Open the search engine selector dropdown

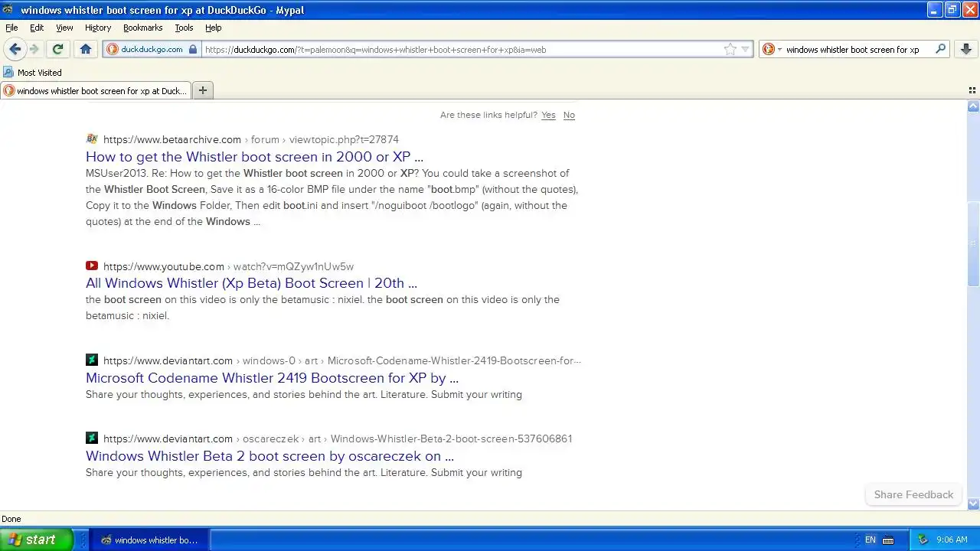tap(772, 49)
